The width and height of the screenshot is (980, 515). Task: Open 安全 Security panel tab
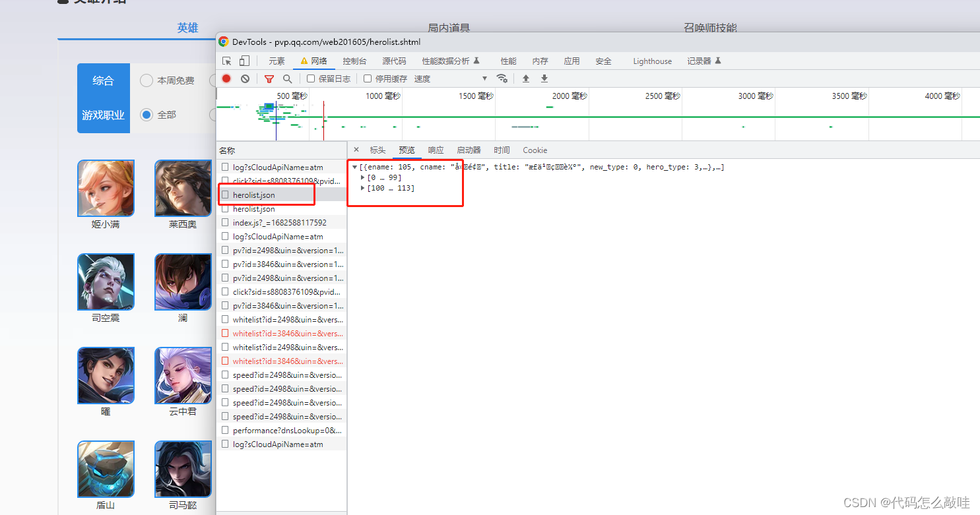click(x=603, y=61)
